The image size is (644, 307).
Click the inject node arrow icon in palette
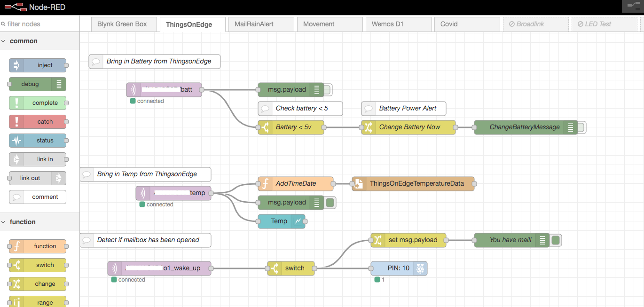[x=16, y=65]
